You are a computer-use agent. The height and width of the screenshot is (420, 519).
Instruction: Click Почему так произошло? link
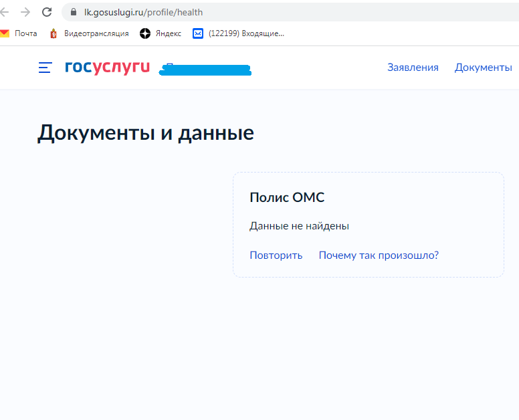point(379,255)
